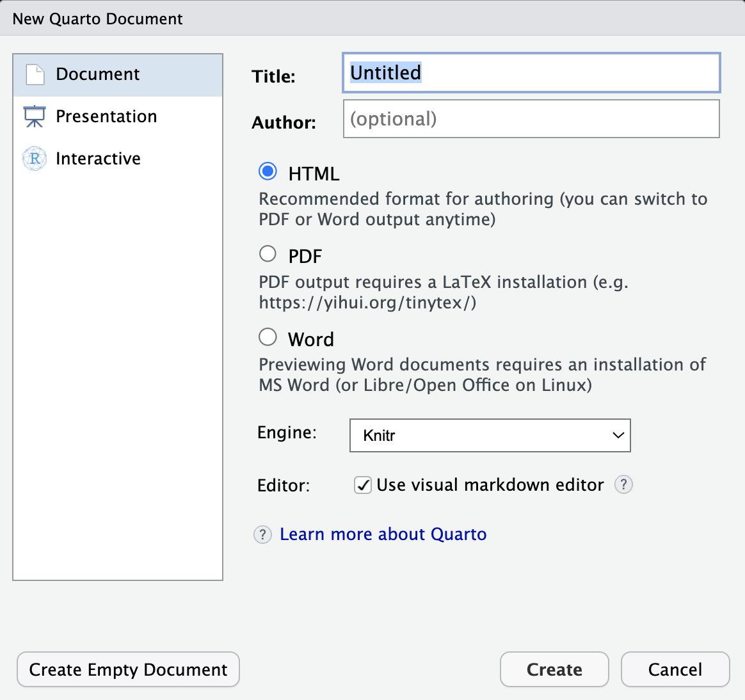This screenshot has width=745, height=700.
Task: Click the Document page icon in sidebar
Action: click(x=35, y=75)
